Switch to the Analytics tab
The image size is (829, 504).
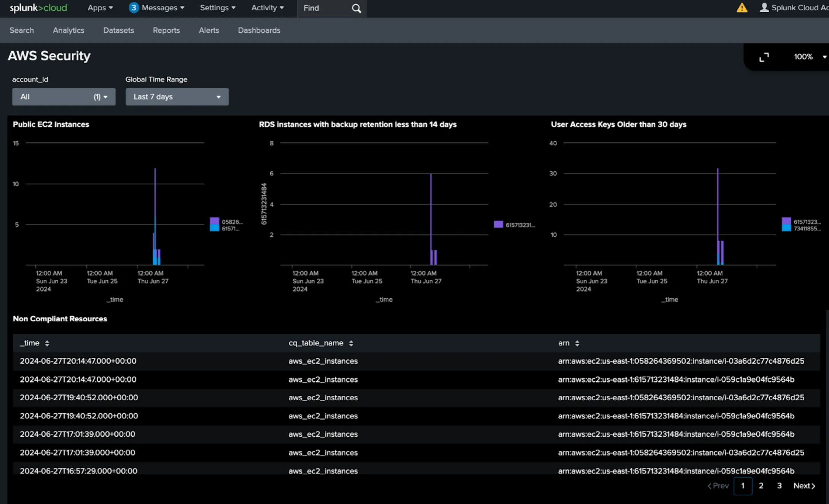coord(69,30)
